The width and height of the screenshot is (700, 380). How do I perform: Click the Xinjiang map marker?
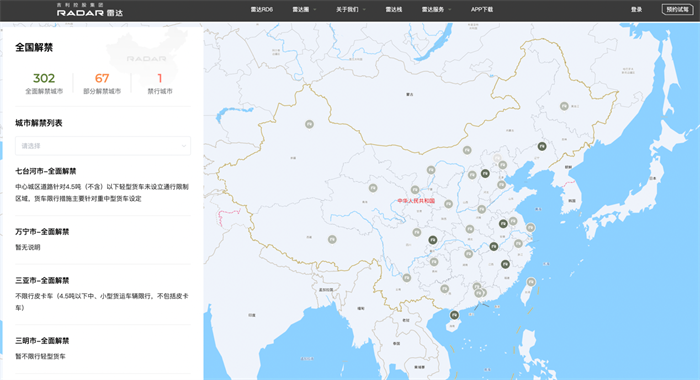coord(309,124)
